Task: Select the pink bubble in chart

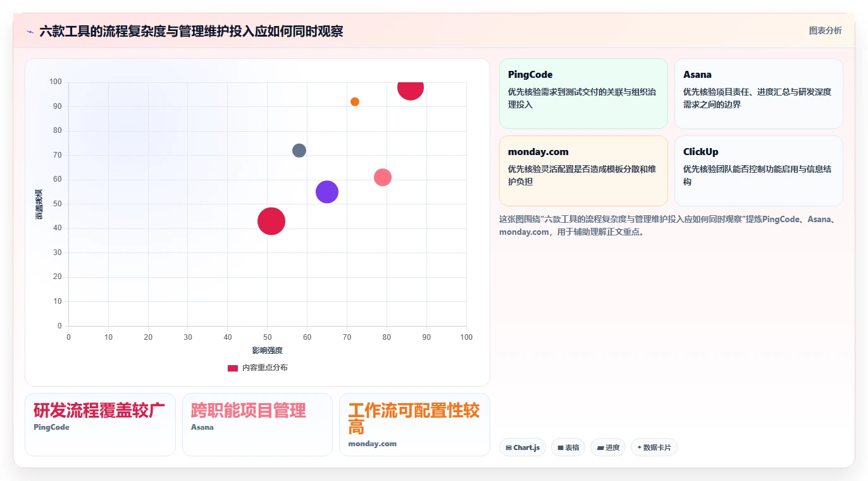Action: tap(383, 177)
